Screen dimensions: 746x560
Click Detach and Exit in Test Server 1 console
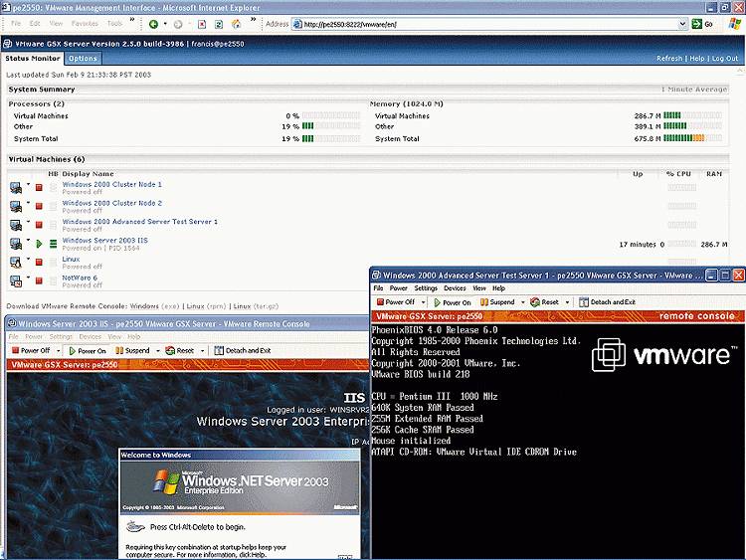click(607, 302)
